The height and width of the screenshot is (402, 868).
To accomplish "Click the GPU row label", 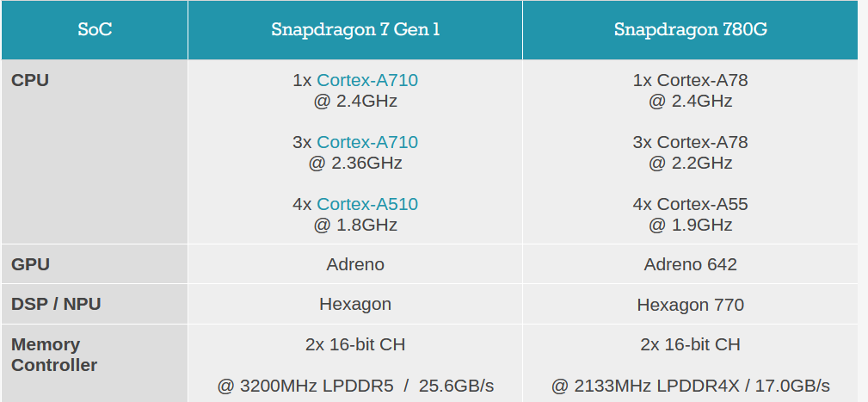I will tap(30, 264).
